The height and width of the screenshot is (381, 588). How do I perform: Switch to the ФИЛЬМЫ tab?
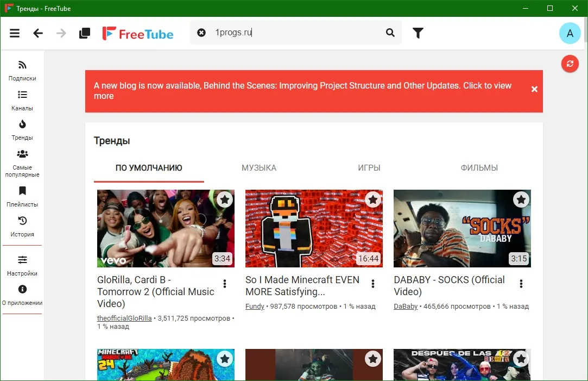pyautogui.click(x=479, y=168)
